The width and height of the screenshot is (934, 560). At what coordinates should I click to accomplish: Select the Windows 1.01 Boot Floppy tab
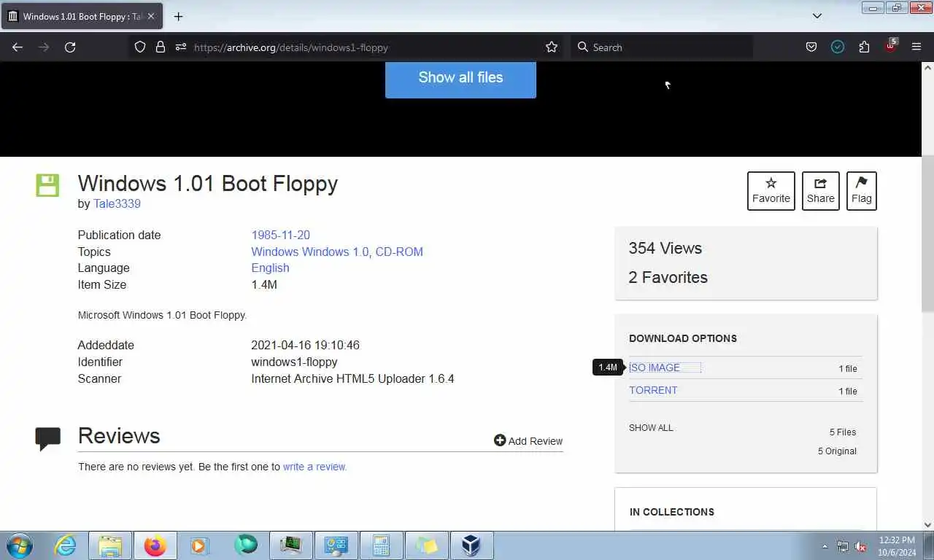click(x=82, y=16)
